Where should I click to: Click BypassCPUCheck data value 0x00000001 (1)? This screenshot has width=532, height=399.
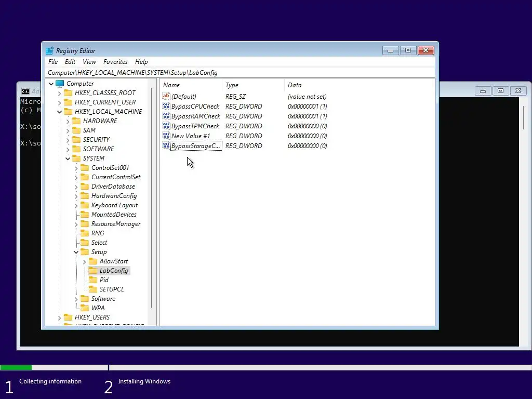[308, 106]
